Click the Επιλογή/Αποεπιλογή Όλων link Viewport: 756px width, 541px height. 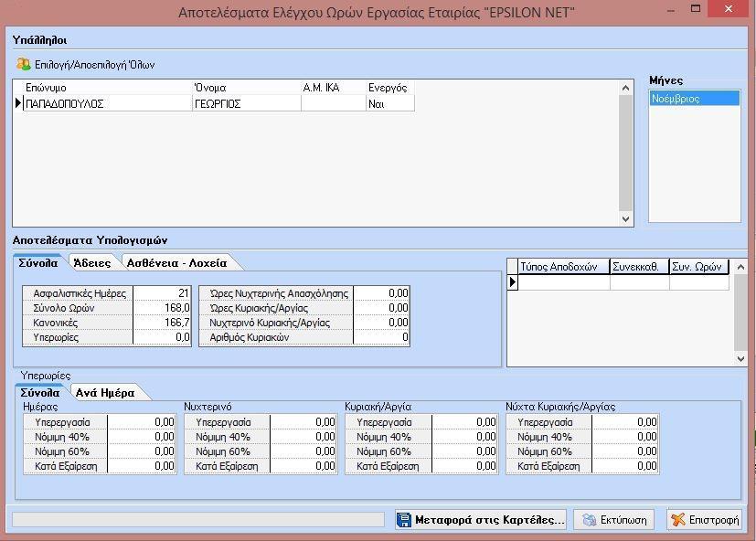94,65
